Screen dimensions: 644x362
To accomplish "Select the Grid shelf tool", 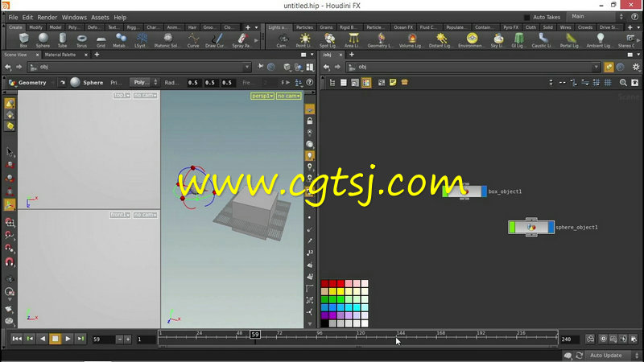I will (101, 40).
